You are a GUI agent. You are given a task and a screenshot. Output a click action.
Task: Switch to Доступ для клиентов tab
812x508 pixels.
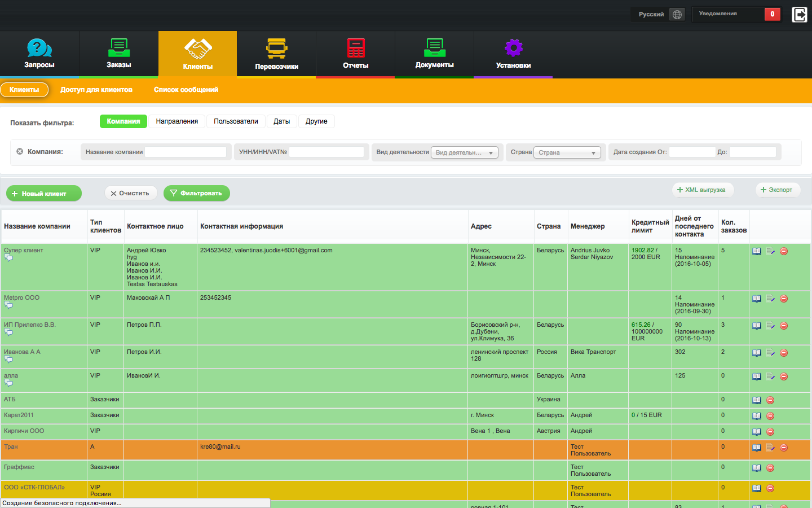tap(96, 90)
